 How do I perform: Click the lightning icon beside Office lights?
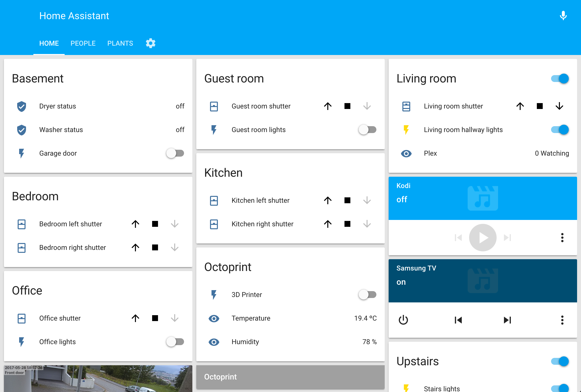22,342
